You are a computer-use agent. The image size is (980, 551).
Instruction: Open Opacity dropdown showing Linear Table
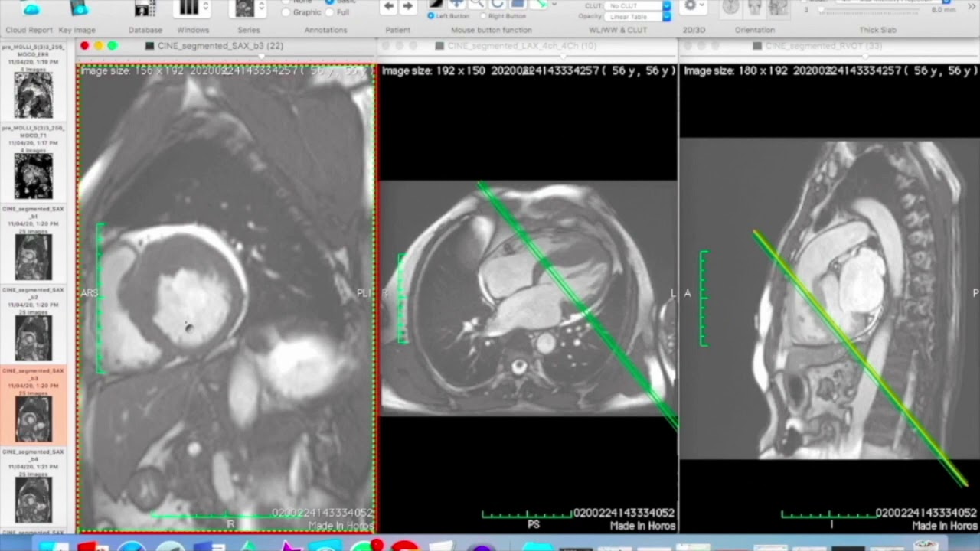[x=637, y=17]
